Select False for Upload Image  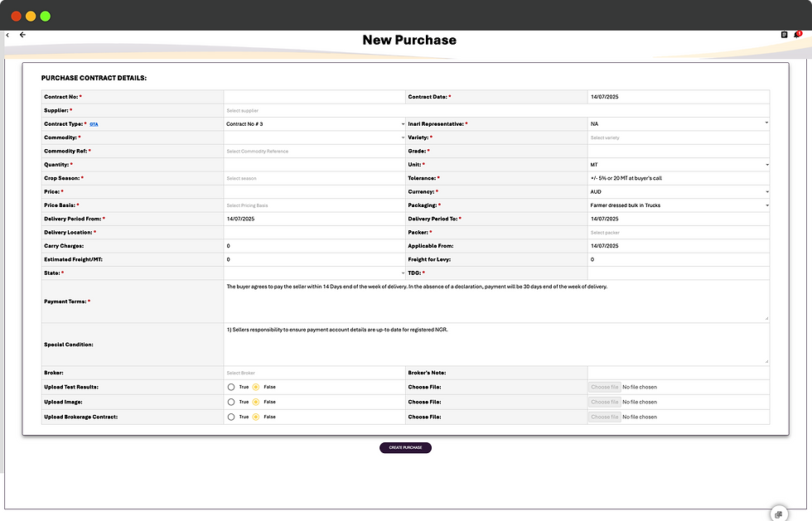click(x=256, y=402)
